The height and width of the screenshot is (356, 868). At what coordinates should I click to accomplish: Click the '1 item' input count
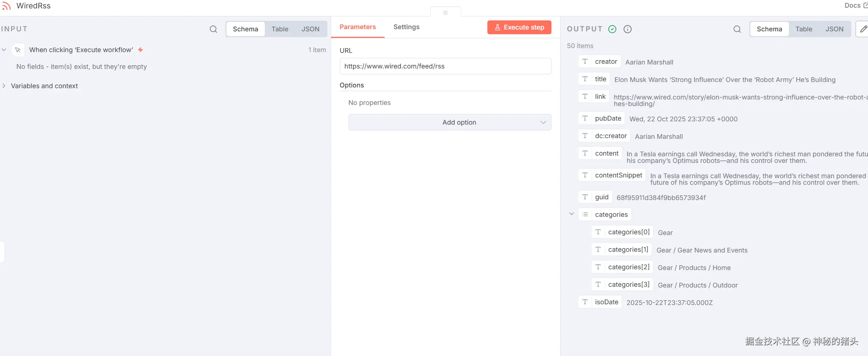(317, 50)
